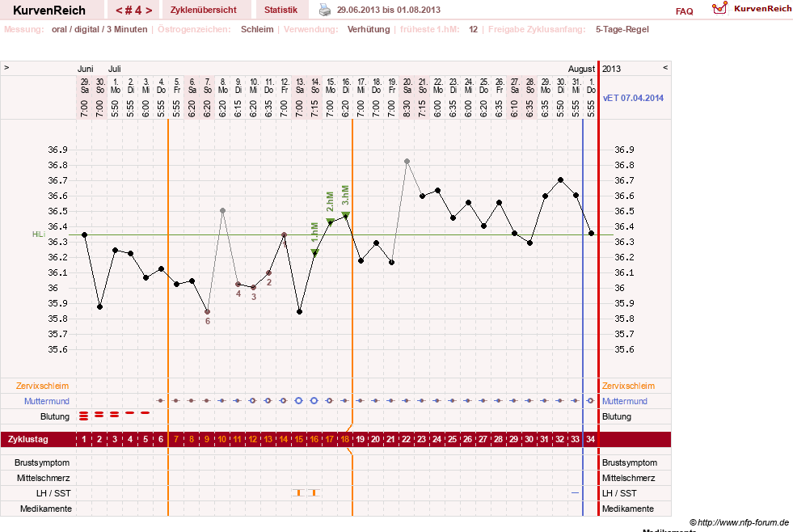Click the light bleeding icon on cycle day 5

[x=146, y=412]
